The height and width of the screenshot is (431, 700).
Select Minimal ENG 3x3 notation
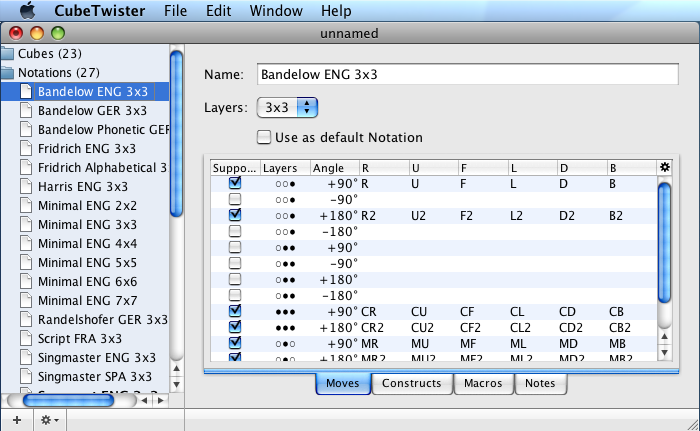pos(87,225)
